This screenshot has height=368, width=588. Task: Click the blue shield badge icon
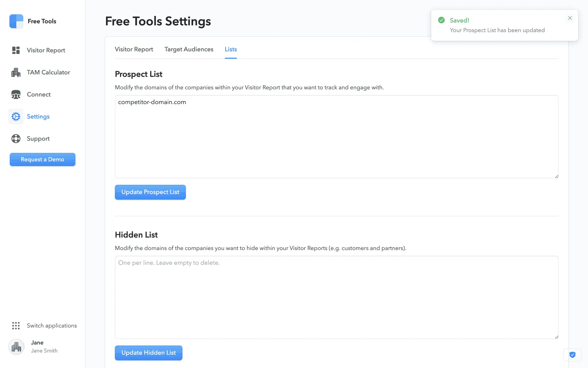(x=572, y=355)
